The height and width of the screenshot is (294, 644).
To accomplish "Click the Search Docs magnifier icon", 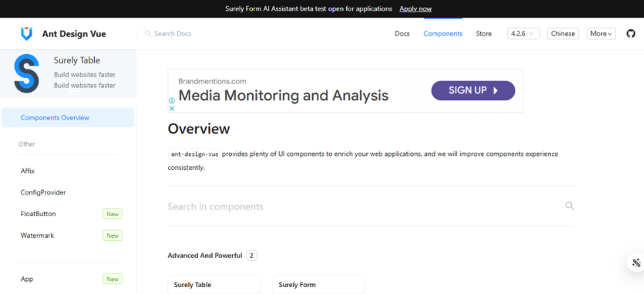I will point(148,33).
